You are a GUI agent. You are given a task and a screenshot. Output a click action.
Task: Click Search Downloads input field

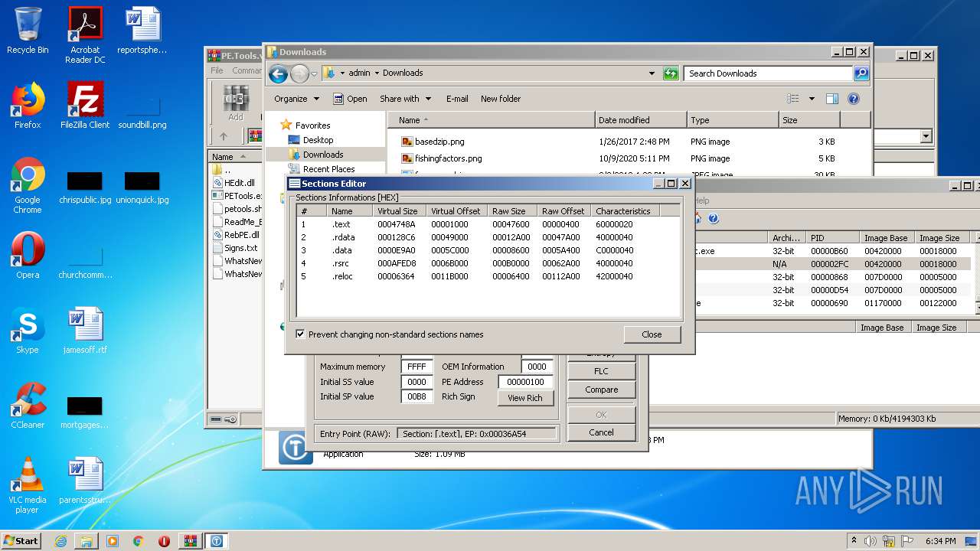coord(768,73)
